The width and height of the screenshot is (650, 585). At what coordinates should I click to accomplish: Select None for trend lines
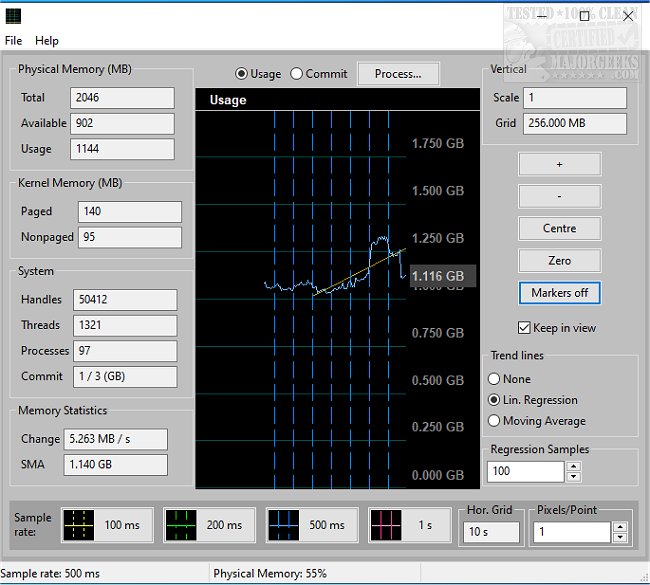click(x=494, y=379)
